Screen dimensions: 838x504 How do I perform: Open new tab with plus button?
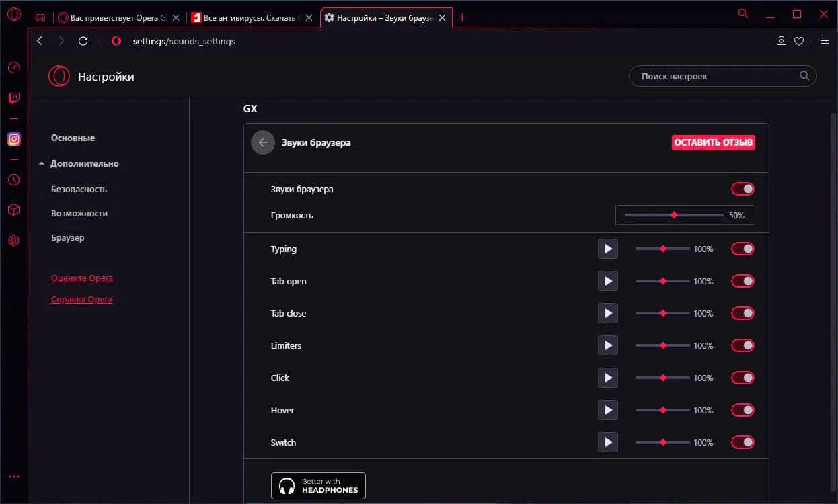(x=462, y=17)
